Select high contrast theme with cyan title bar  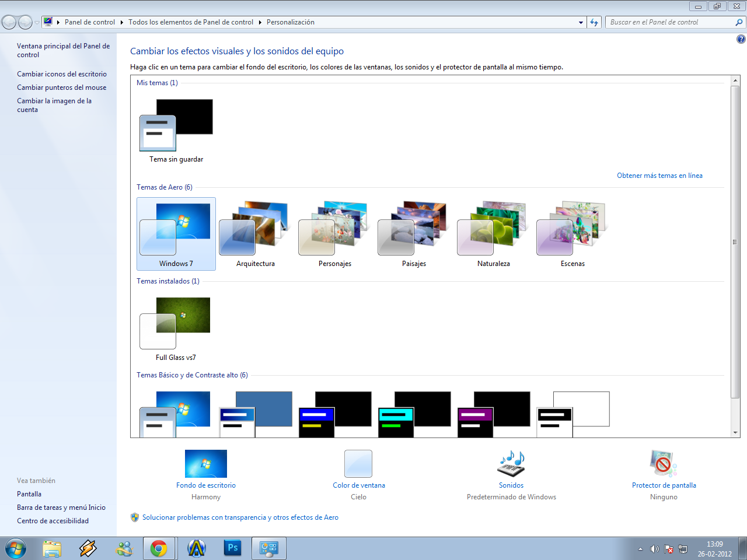click(x=414, y=414)
